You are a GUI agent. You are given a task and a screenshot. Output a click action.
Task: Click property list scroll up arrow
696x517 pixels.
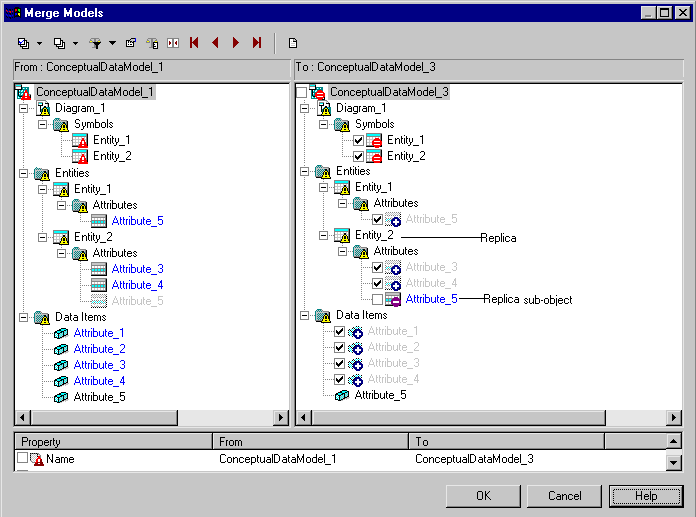[674, 441]
